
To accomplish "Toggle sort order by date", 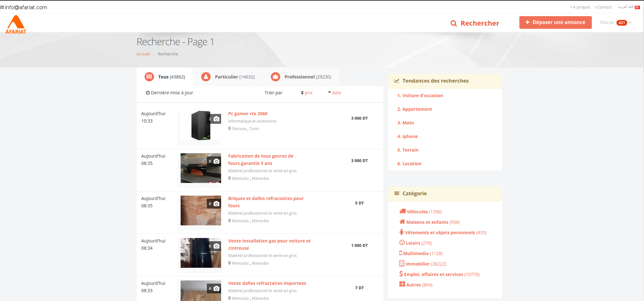I will 335,93.
